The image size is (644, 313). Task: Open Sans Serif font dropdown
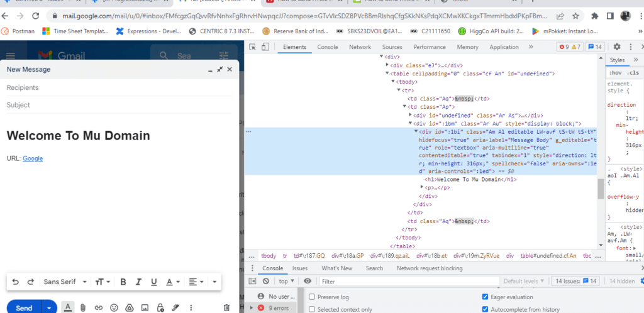click(x=65, y=282)
